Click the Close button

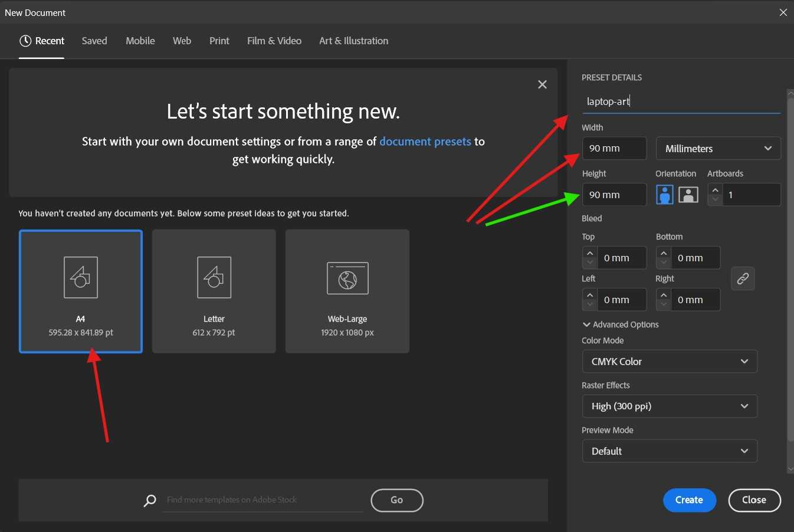point(754,500)
